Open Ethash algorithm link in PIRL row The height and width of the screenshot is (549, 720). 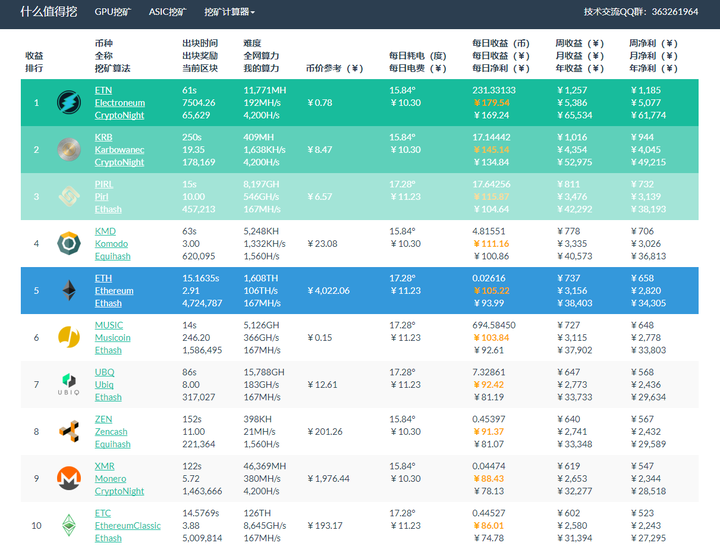click(x=108, y=209)
